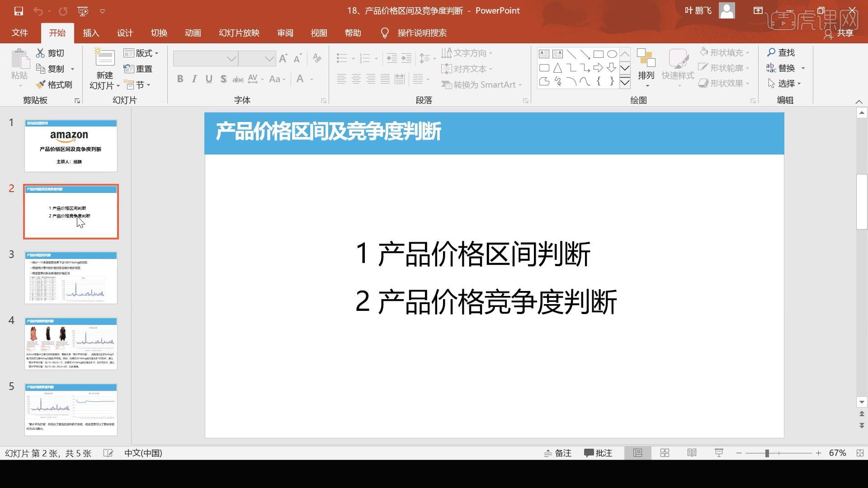Toggle text Shadow formatting
868x488 pixels.
(x=223, y=79)
